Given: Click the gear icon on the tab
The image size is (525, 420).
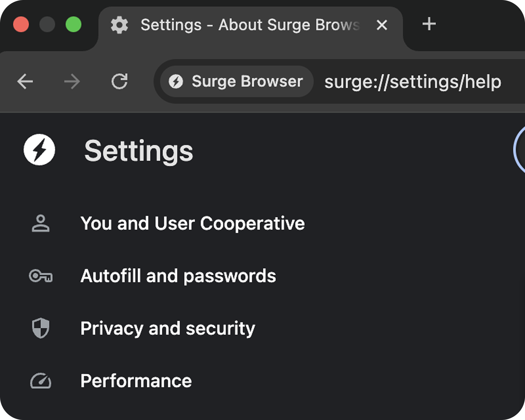Looking at the screenshot, I should point(119,25).
